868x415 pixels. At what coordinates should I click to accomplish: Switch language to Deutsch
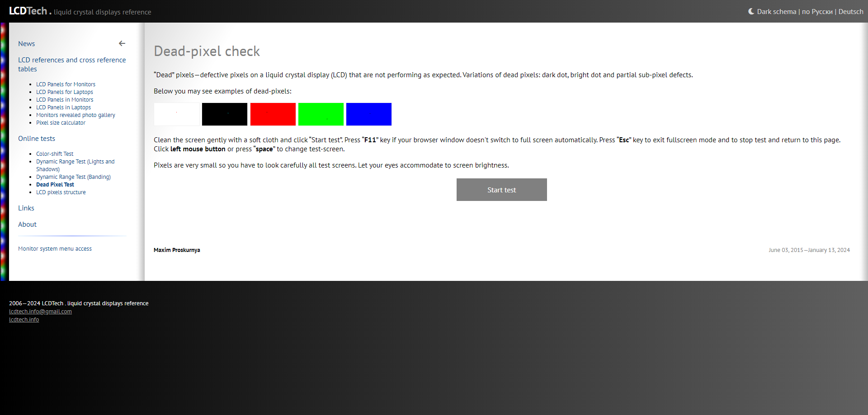tap(850, 12)
